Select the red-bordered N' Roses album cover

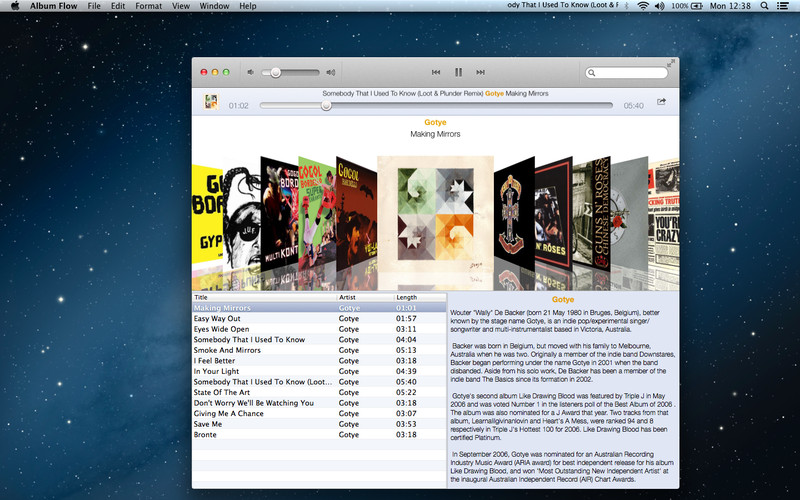[554, 214]
